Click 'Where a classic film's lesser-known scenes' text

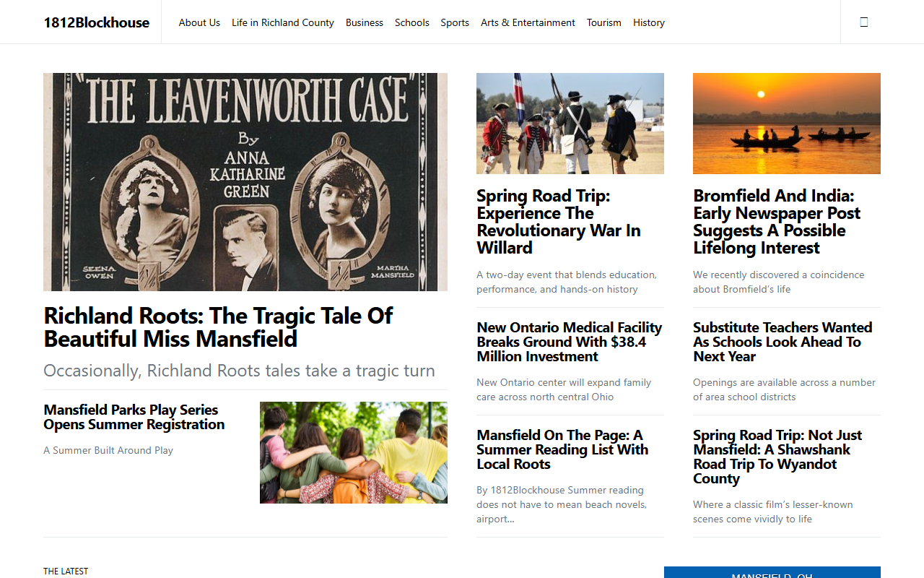coord(773,512)
